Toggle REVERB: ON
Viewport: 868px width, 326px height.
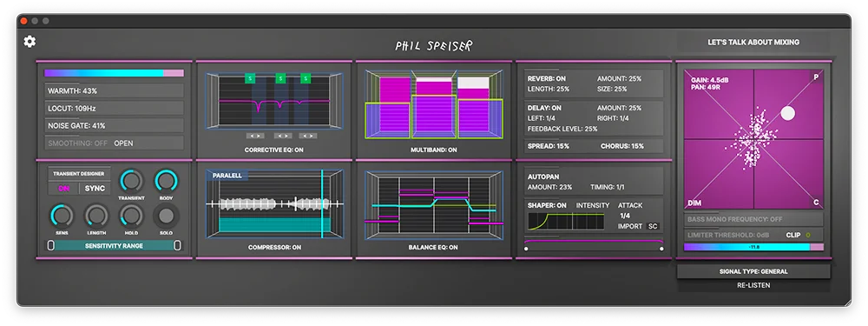[x=546, y=79]
